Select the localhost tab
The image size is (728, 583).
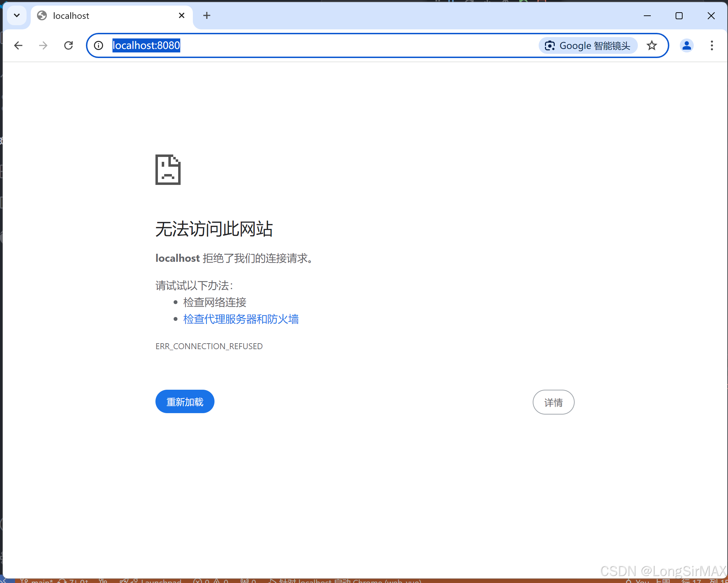coord(105,16)
